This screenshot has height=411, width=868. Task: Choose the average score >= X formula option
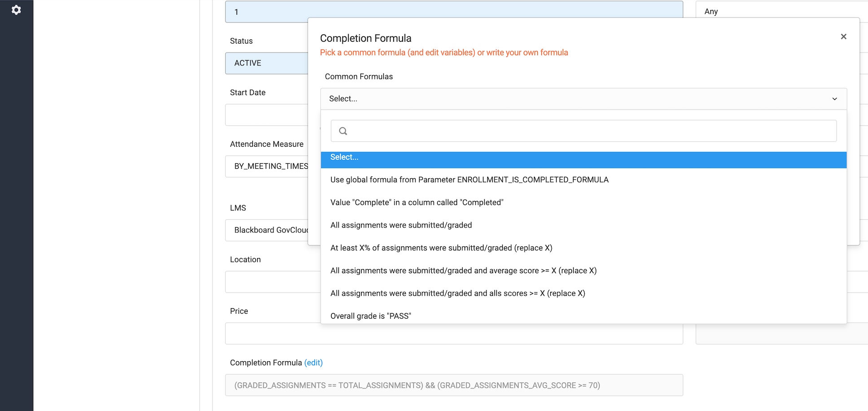pyautogui.click(x=464, y=271)
